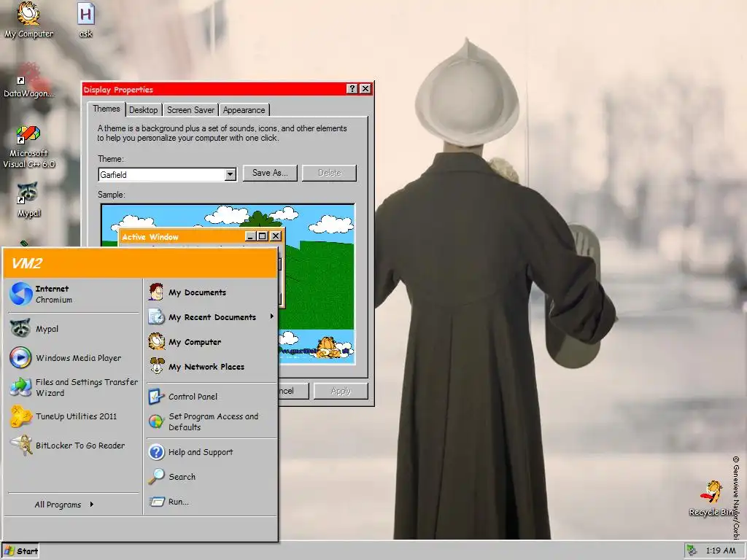
Task: Select the Windows Media Player menu label
Action: pyautogui.click(x=79, y=357)
